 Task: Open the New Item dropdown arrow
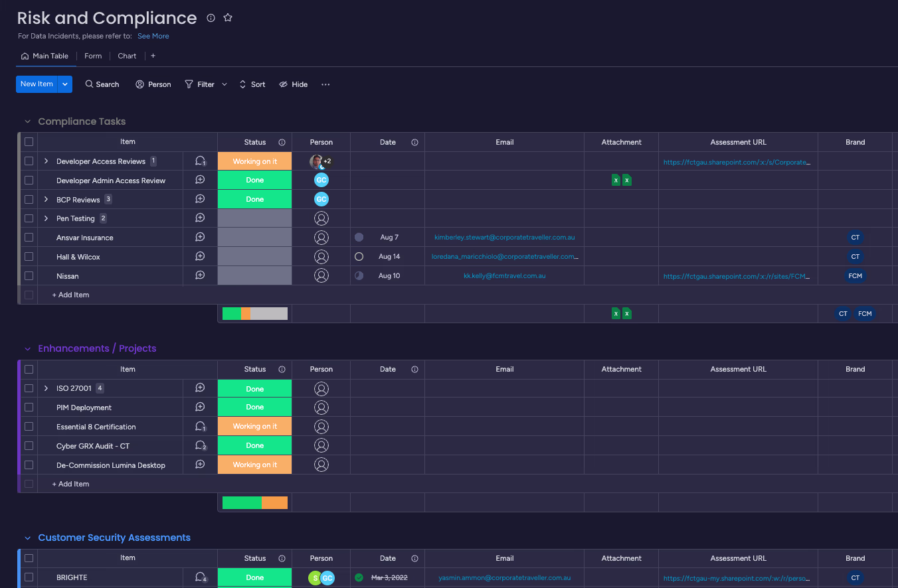(65, 84)
